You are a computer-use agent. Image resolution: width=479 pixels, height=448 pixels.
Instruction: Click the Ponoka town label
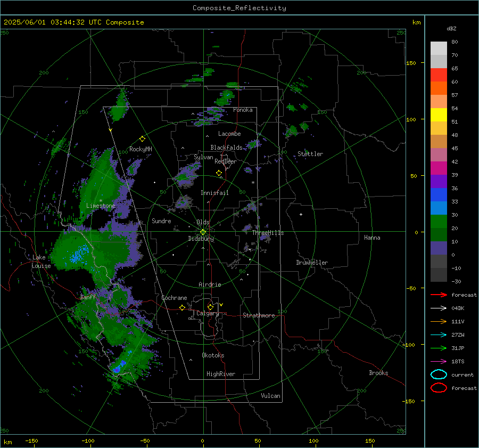pyautogui.click(x=243, y=110)
